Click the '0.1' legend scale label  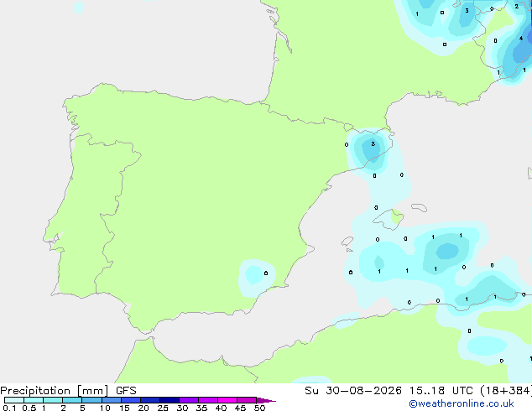[9, 408]
